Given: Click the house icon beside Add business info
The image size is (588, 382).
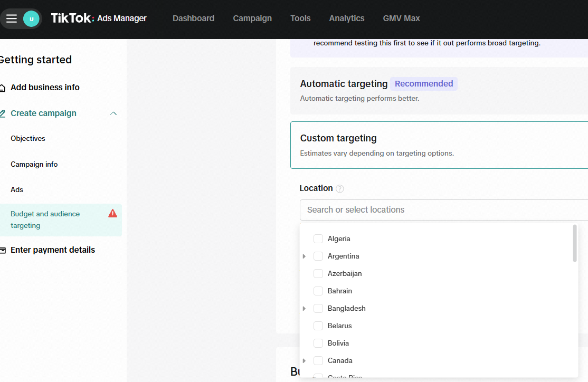Looking at the screenshot, I should click(3, 88).
